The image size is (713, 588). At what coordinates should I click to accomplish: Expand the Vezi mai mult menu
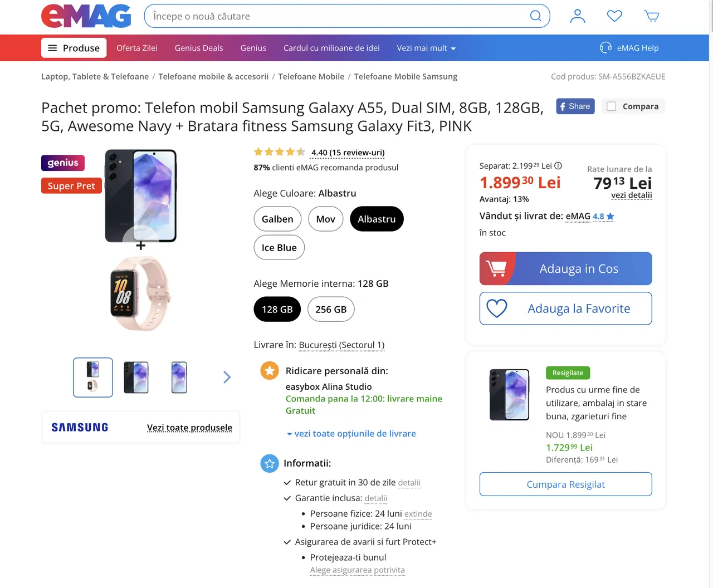tap(426, 48)
